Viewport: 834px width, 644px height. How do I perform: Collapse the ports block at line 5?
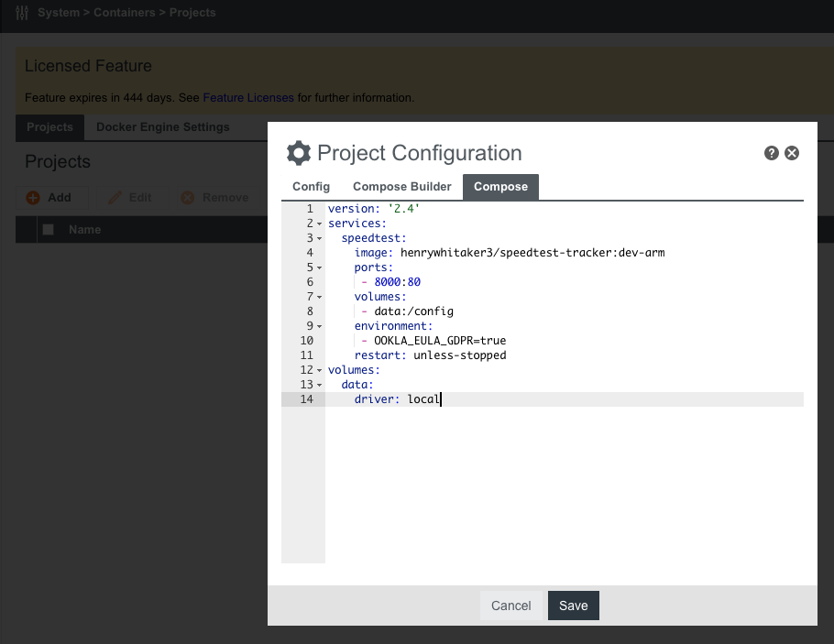pos(319,267)
